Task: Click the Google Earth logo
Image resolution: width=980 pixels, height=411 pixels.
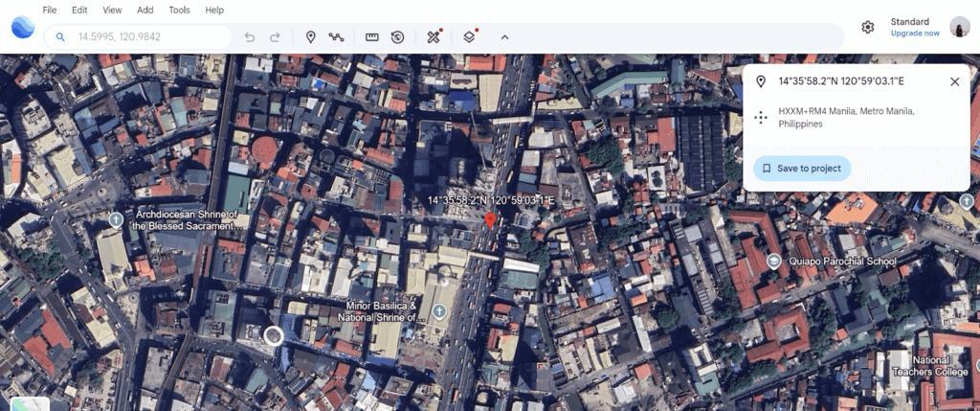Action: coord(22,26)
